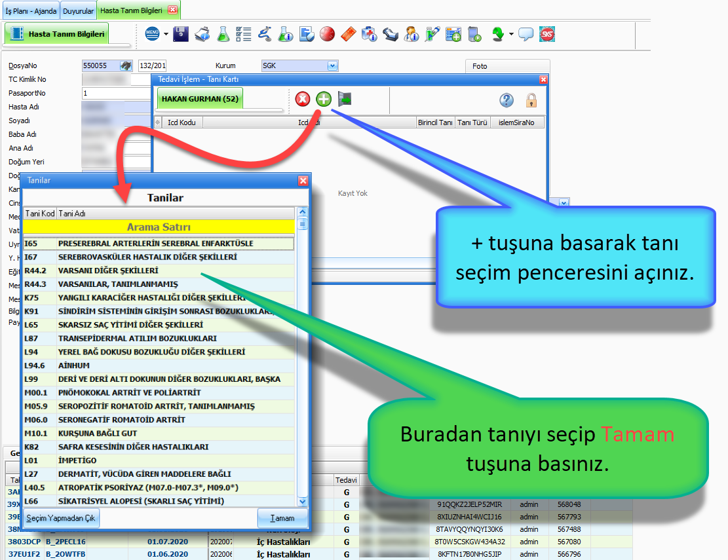Click the red SKS icon
This screenshot has width=728, height=560.
click(547, 34)
